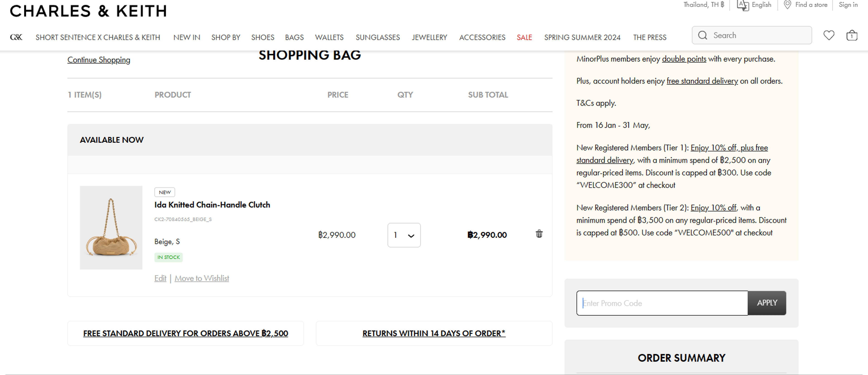Click the search magnifier icon
Image resolution: width=868 pixels, height=375 pixels.
click(x=703, y=35)
